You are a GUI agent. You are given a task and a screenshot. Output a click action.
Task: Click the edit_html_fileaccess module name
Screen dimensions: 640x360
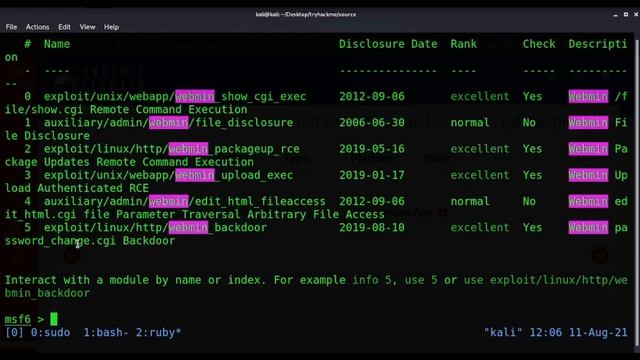pyautogui.click(x=260, y=201)
